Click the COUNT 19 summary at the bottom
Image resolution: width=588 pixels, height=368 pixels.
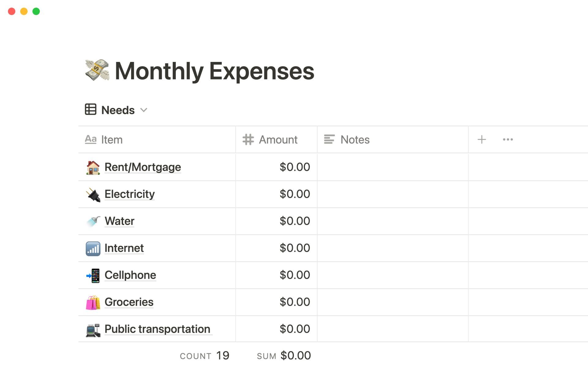pyautogui.click(x=205, y=355)
